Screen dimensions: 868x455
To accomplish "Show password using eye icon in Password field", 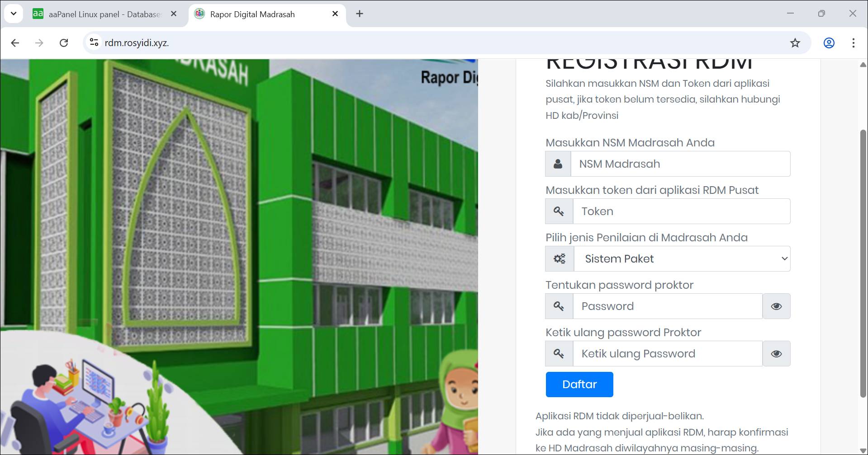I will point(776,306).
